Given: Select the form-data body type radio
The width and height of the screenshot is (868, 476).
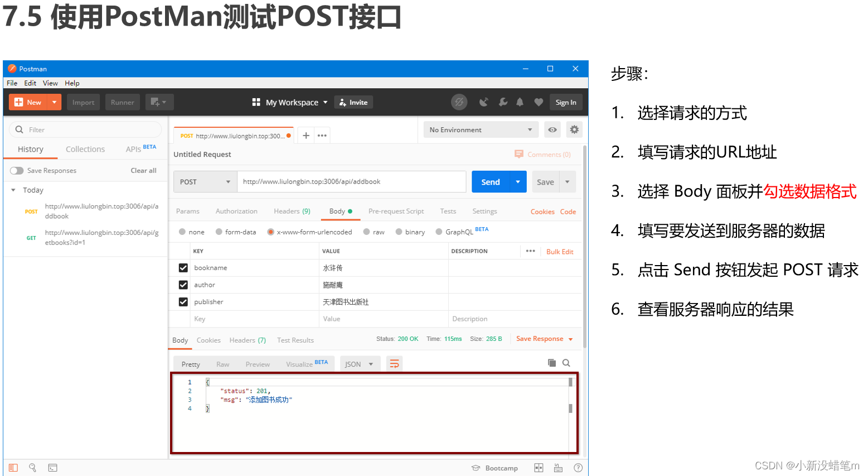Looking at the screenshot, I should (219, 232).
